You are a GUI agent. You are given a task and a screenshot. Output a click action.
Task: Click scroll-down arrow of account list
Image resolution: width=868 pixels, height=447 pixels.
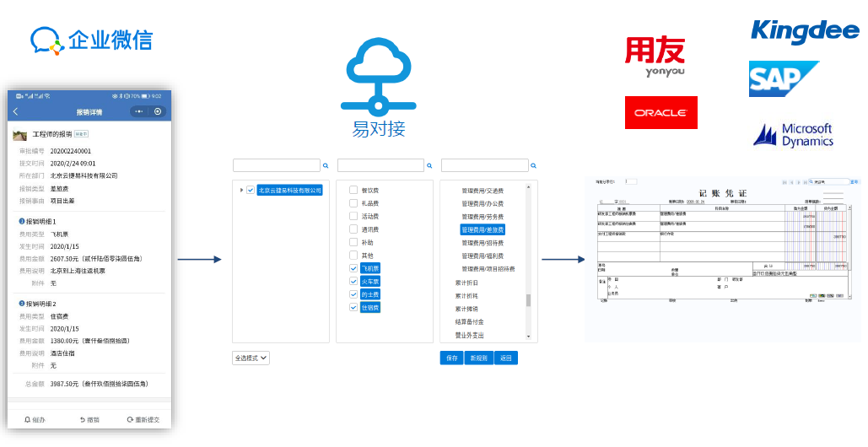[x=528, y=337]
